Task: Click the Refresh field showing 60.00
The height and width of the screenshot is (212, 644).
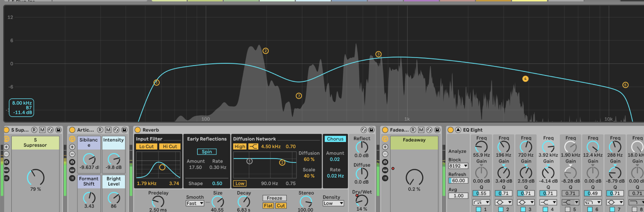Action: coord(458,180)
